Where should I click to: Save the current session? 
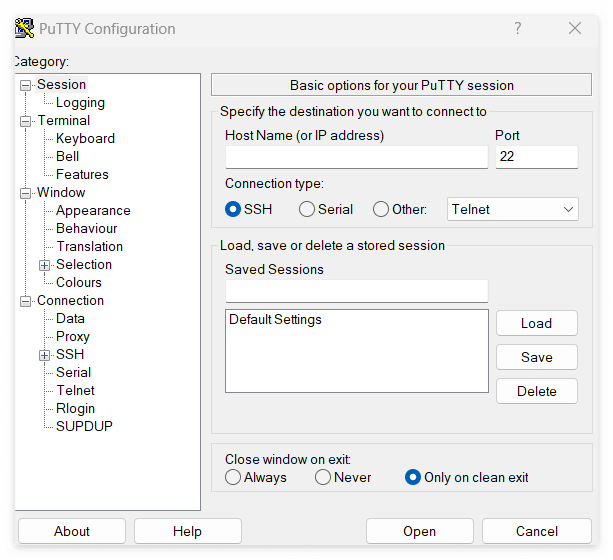point(536,357)
